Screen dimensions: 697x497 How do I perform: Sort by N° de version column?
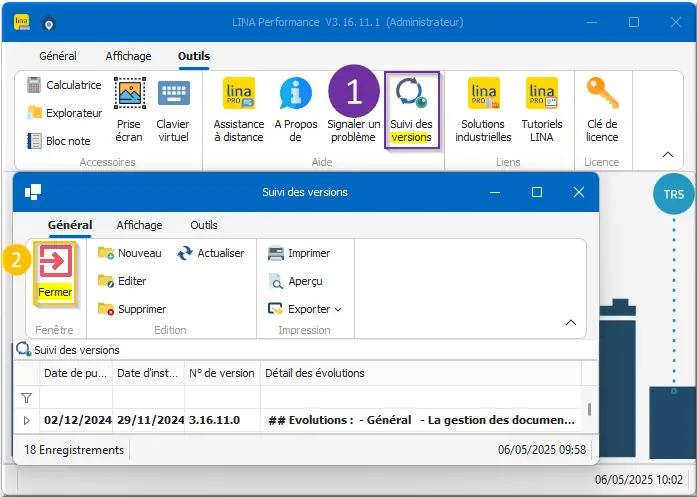point(222,373)
